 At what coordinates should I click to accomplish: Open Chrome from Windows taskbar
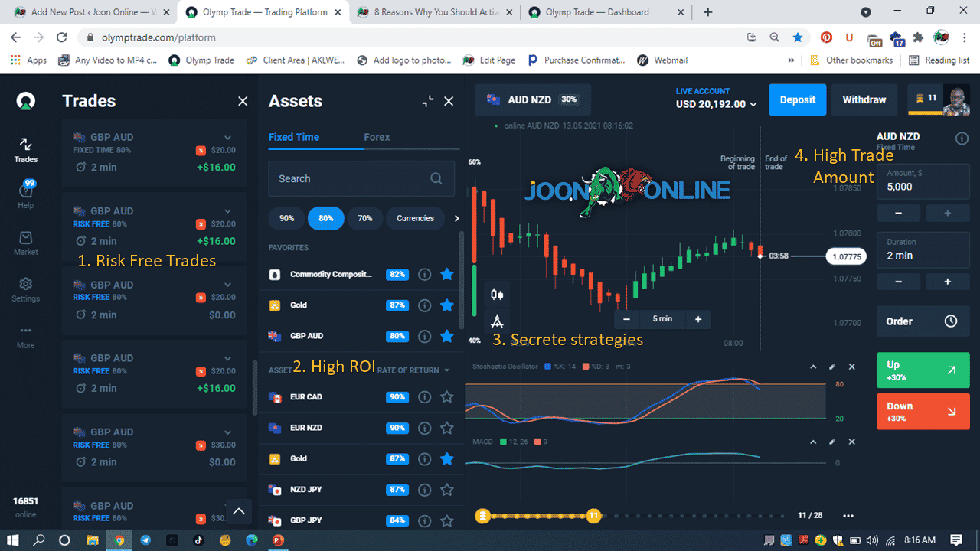pyautogui.click(x=119, y=540)
